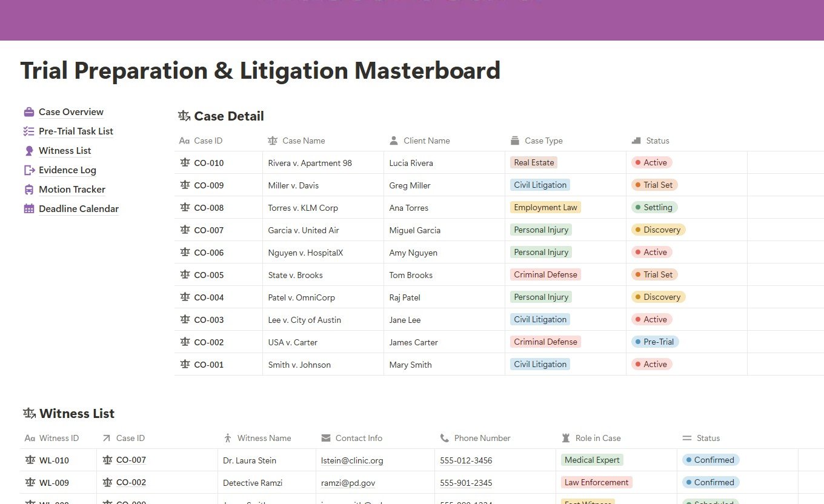Click the chess piece icon in Role in Case header
This screenshot has height=504, width=824.
coord(566,438)
